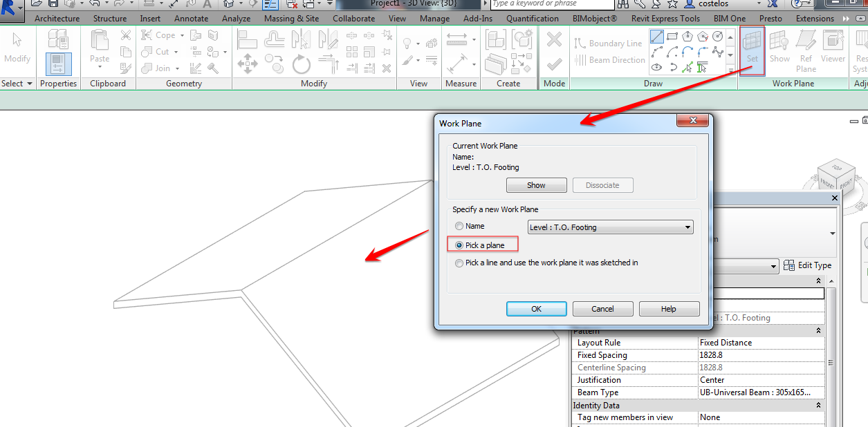This screenshot has height=427, width=868.
Task: Click OK in the Work Plane dialog
Action: click(x=536, y=308)
